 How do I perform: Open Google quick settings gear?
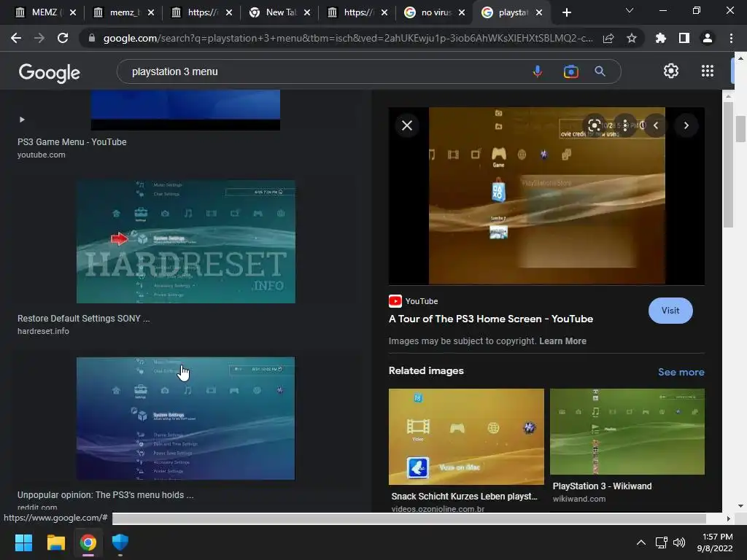671,71
